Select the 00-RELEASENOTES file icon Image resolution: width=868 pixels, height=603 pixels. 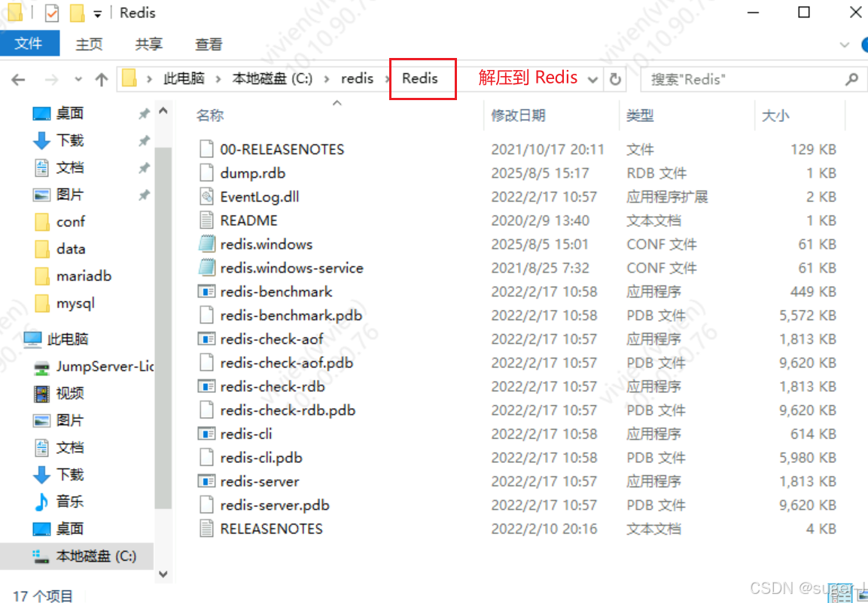(206, 149)
